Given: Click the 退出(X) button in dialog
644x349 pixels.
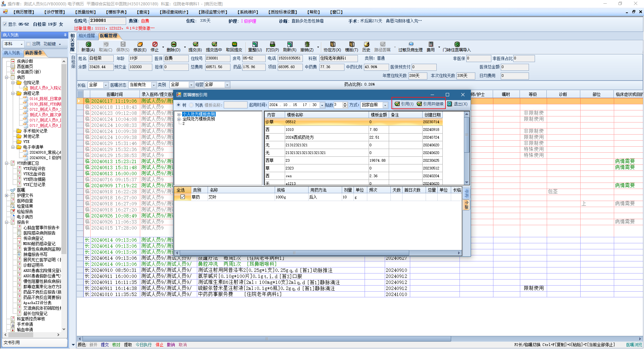Looking at the screenshot, I should coord(457,104).
